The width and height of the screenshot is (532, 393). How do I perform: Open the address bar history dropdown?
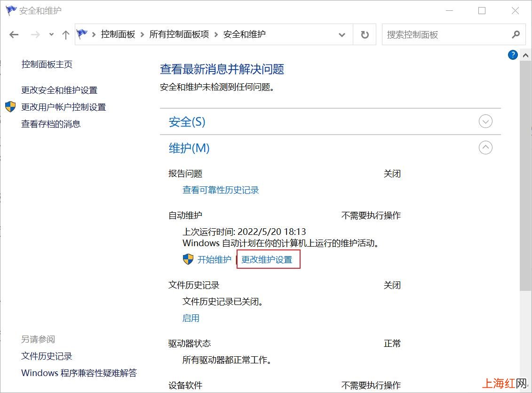(x=342, y=35)
